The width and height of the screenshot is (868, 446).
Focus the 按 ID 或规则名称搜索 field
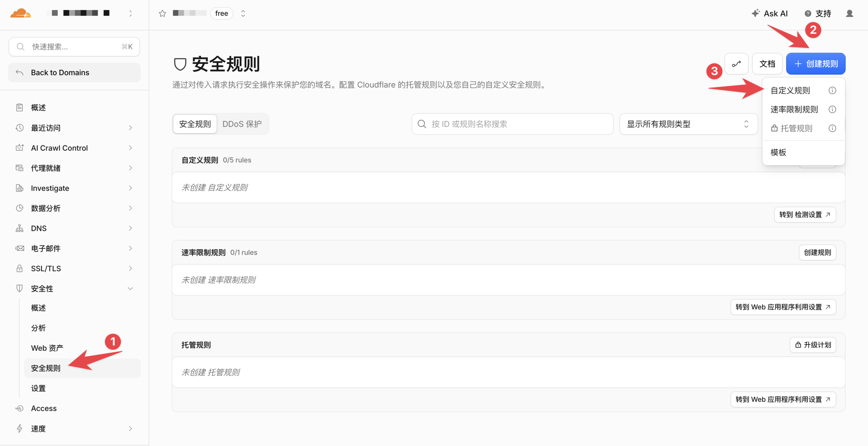tap(512, 124)
